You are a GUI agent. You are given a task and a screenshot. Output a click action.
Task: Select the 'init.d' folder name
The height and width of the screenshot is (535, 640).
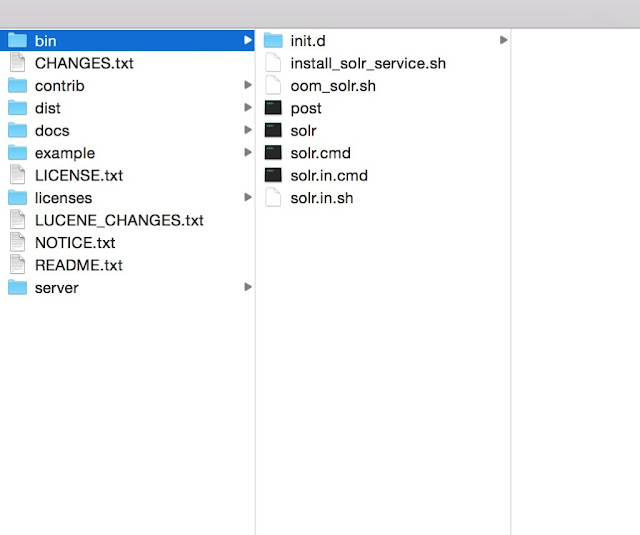tap(308, 41)
